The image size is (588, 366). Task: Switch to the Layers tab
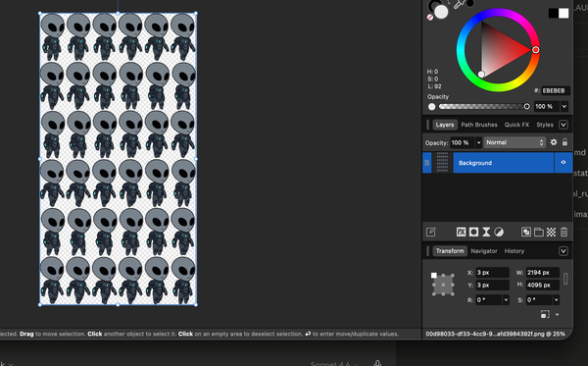pyautogui.click(x=445, y=125)
